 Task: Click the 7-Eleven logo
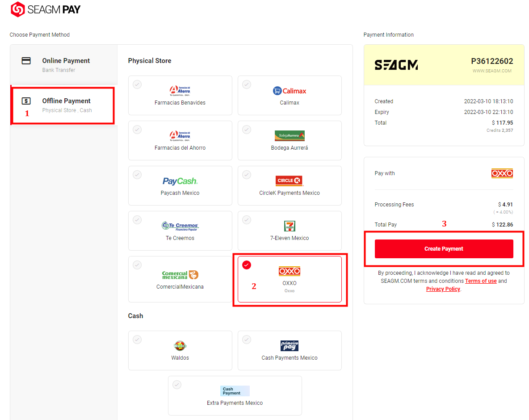click(290, 226)
